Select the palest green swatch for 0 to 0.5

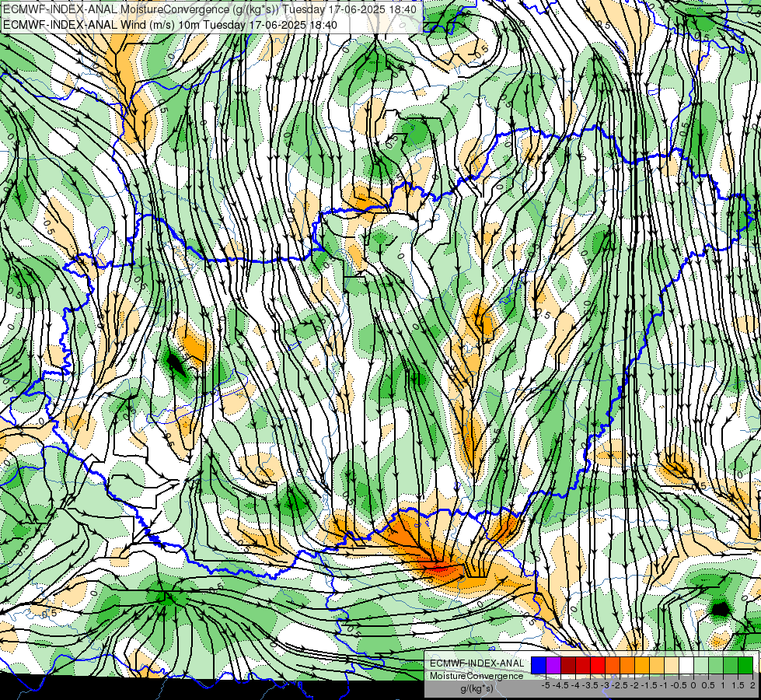(701, 666)
